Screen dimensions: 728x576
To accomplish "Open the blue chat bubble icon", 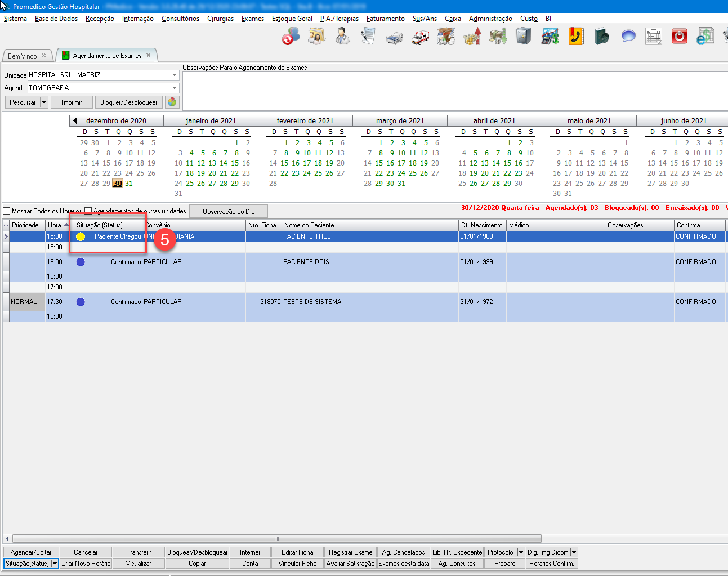I will pyautogui.click(x=628, y=37).
